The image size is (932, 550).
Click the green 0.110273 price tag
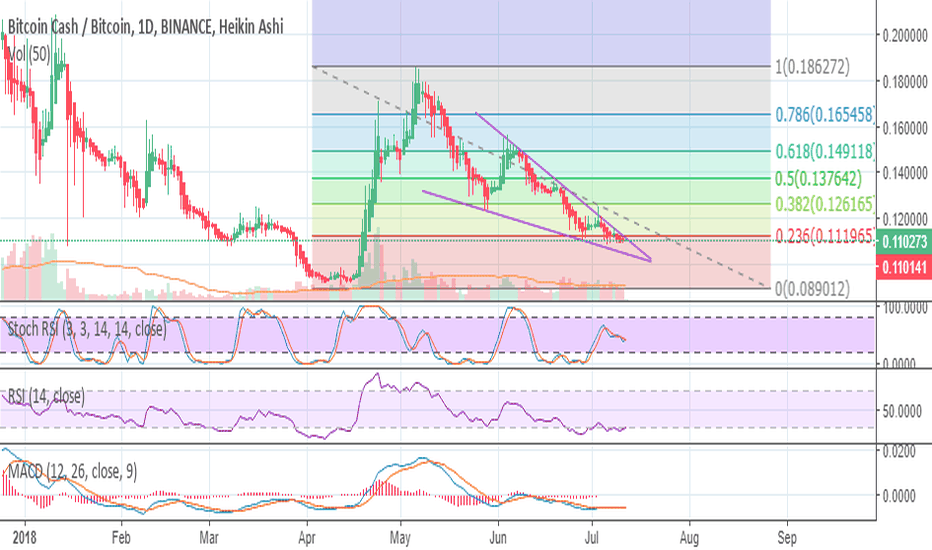[x=904, y=242]
